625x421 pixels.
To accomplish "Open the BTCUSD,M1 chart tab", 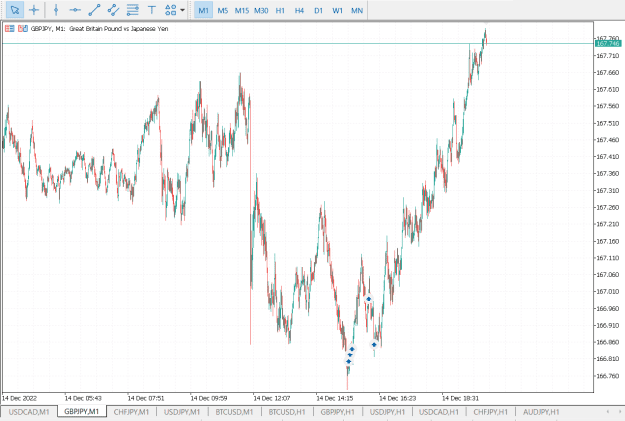I will click(x=234, y=411).
